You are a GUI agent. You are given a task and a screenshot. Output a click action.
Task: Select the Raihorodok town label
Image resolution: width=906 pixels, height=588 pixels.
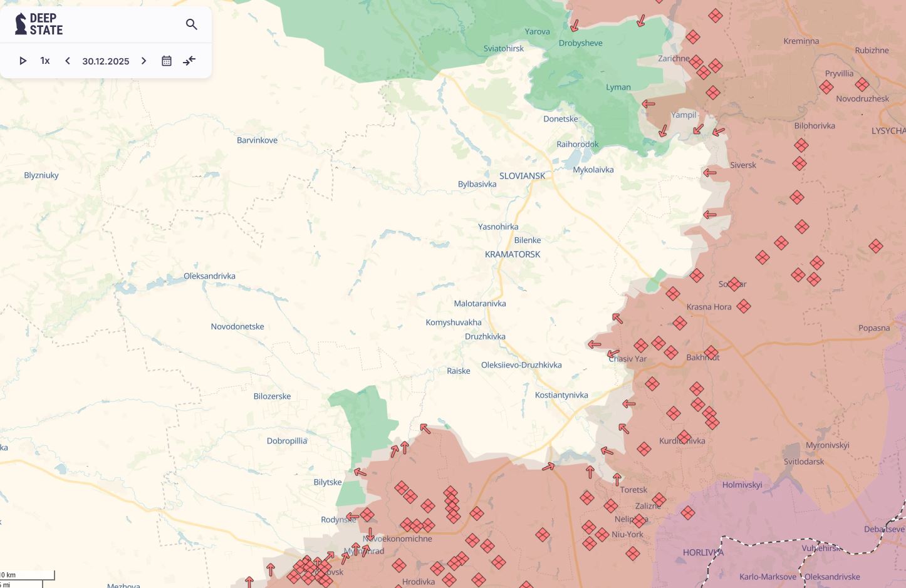pyautogui.click(x=578, y=144)
